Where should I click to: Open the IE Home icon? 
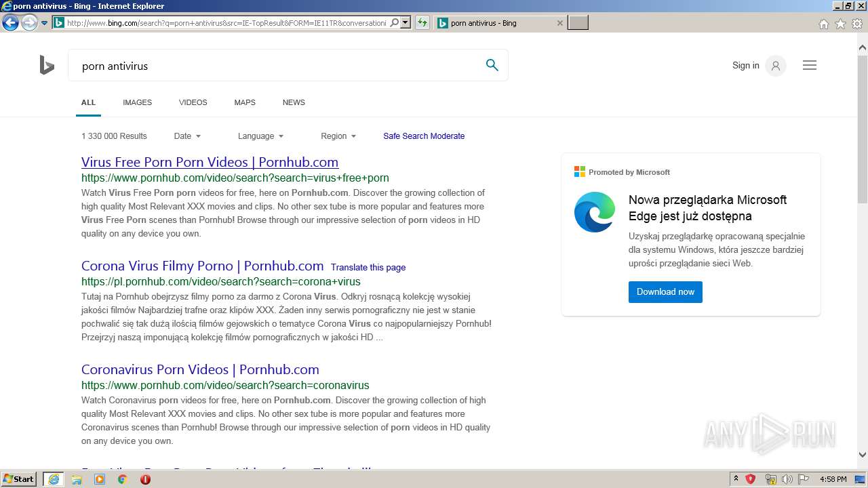823,24
